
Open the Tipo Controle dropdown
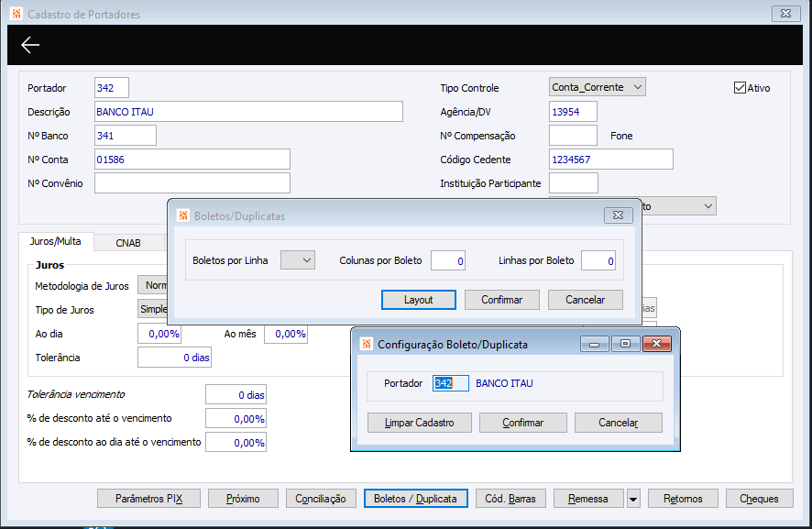tap(598, 87)
